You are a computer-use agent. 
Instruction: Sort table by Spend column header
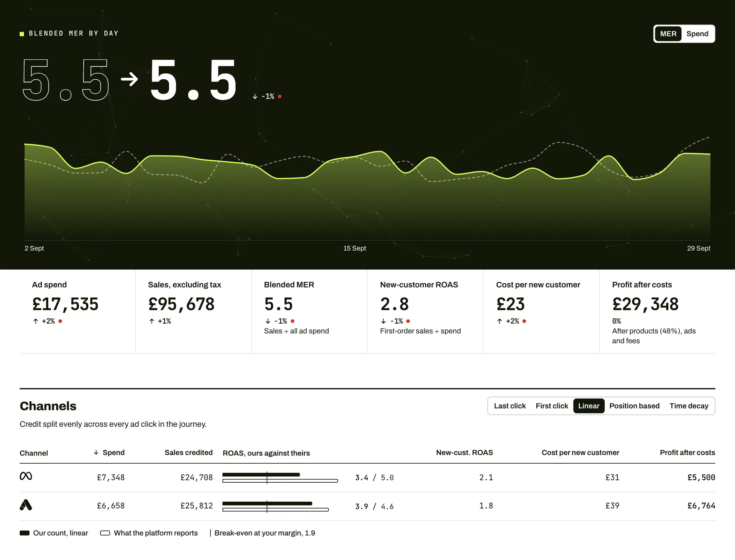(114, 452)
